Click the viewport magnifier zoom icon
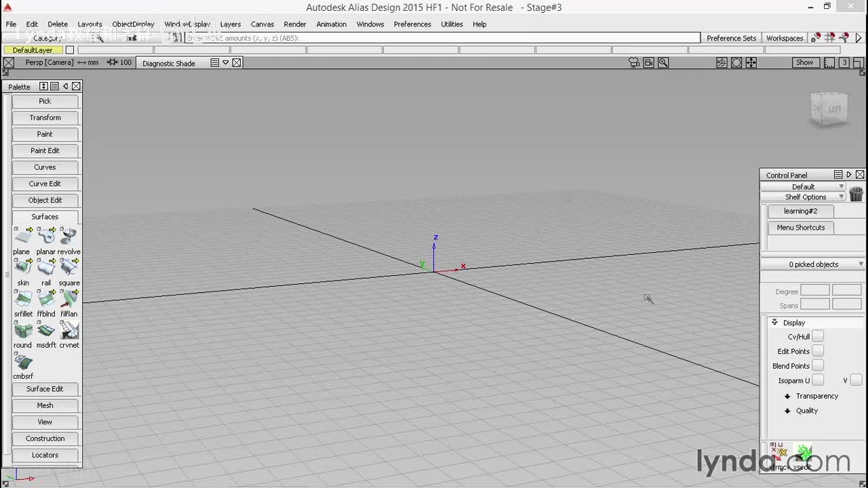868x488 pixels. coord(663,62)
